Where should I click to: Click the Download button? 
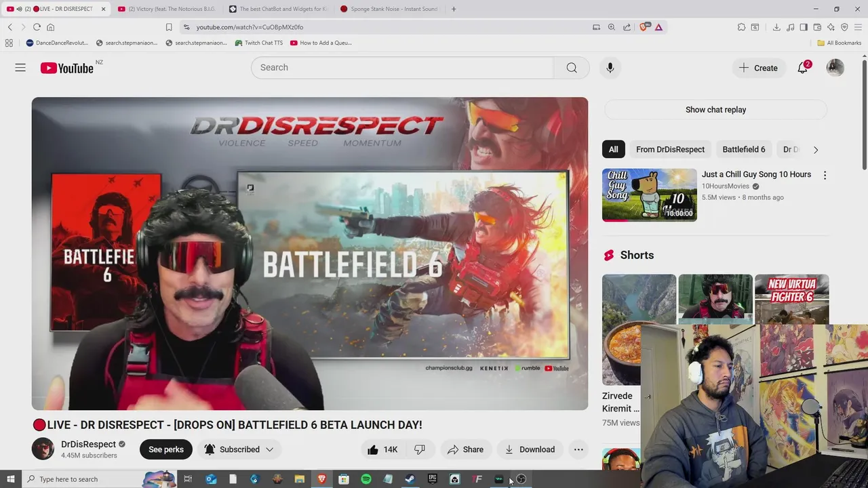tap(530, 449)
